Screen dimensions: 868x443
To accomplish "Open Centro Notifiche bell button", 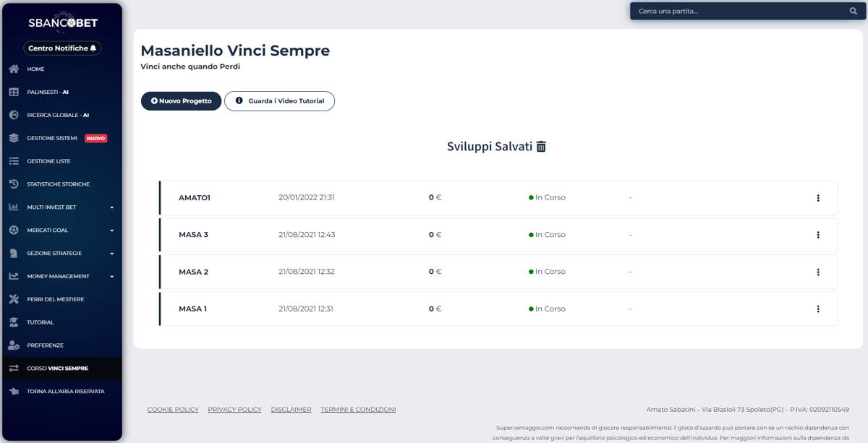I will pyautogui.click(x=62, y=48).
